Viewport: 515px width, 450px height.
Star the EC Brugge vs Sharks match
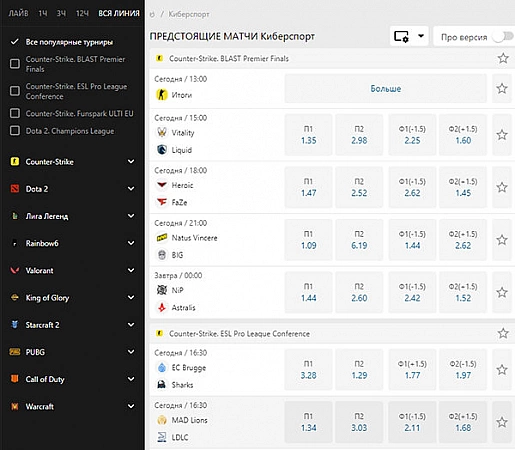[502, 370]
